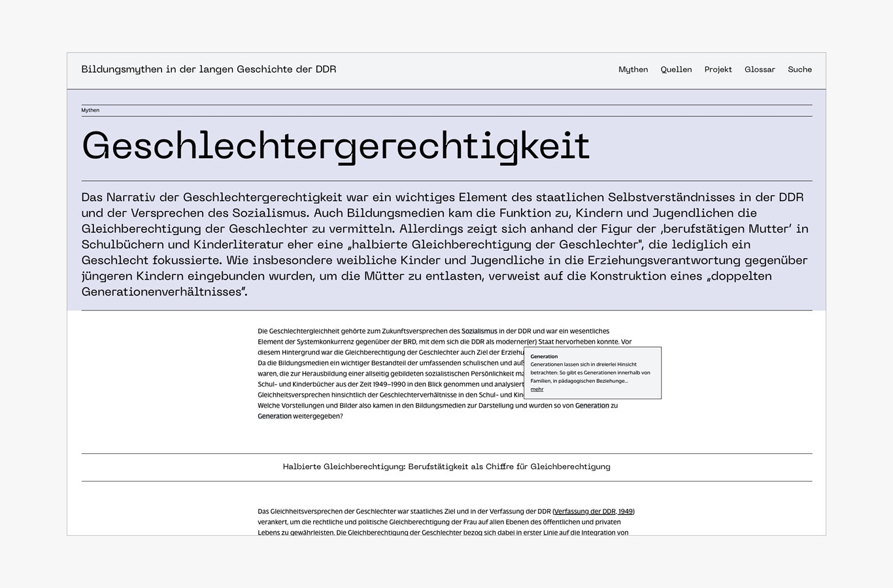Open the Projekt navigation item
This screenshot has height=588, width=893.
718,69
